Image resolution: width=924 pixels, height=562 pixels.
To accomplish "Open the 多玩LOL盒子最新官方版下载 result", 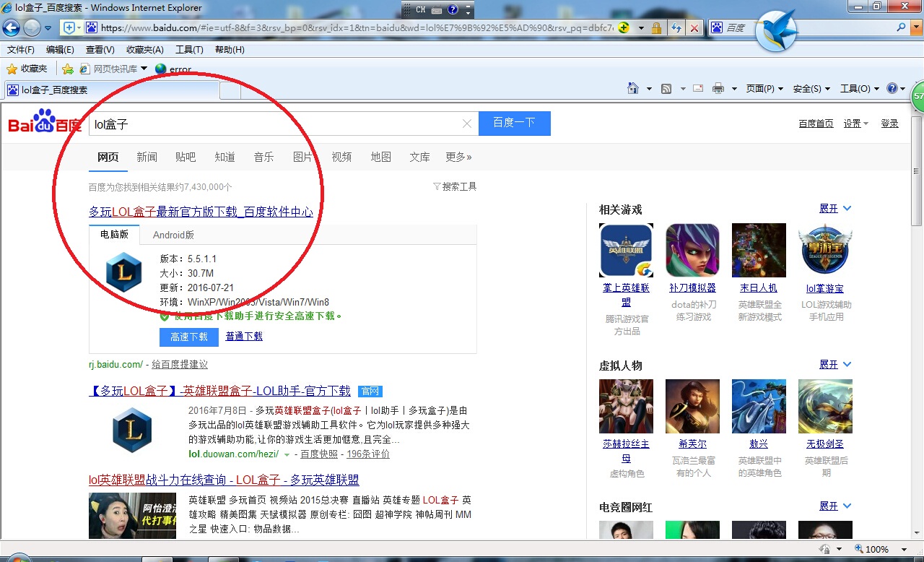I will tap(201, 212).
